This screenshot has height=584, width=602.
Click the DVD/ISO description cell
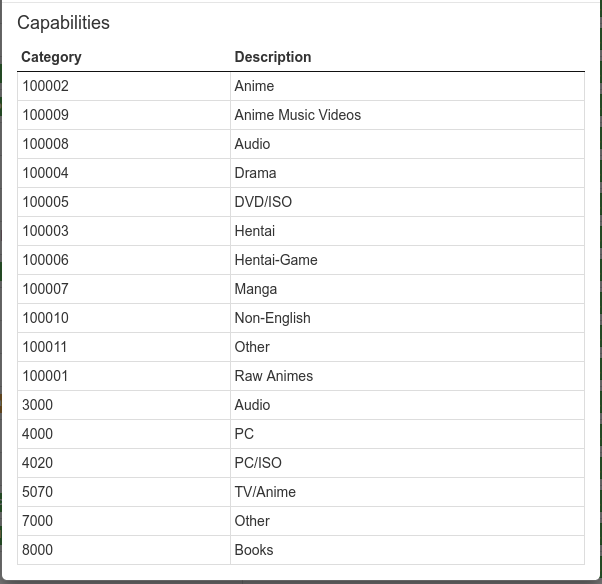pos(263,202)
